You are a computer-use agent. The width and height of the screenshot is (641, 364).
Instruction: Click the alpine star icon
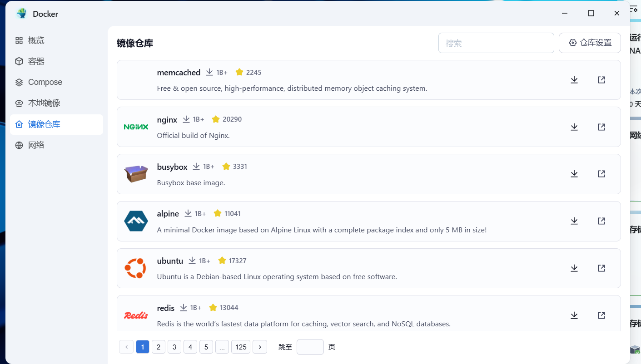tap(218, 213)
